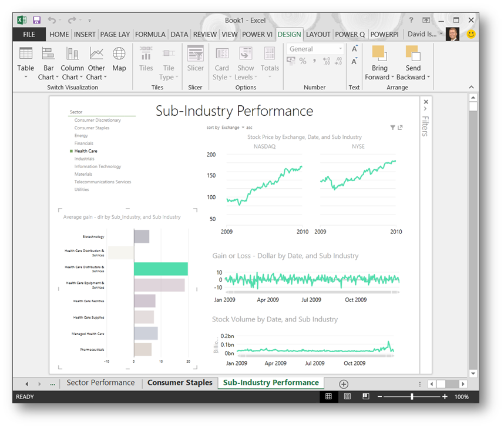Pop out the stock price chart
The width and height of the screenshot is (504, 428).
click(400, 128)
